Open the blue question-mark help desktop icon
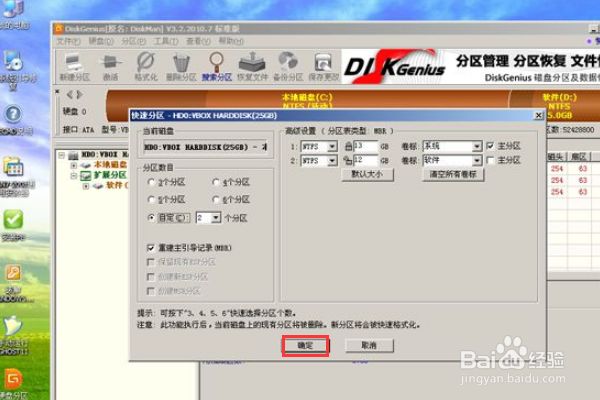The height and width of the screenshot is (400, 600). click(x=13, y=114)
